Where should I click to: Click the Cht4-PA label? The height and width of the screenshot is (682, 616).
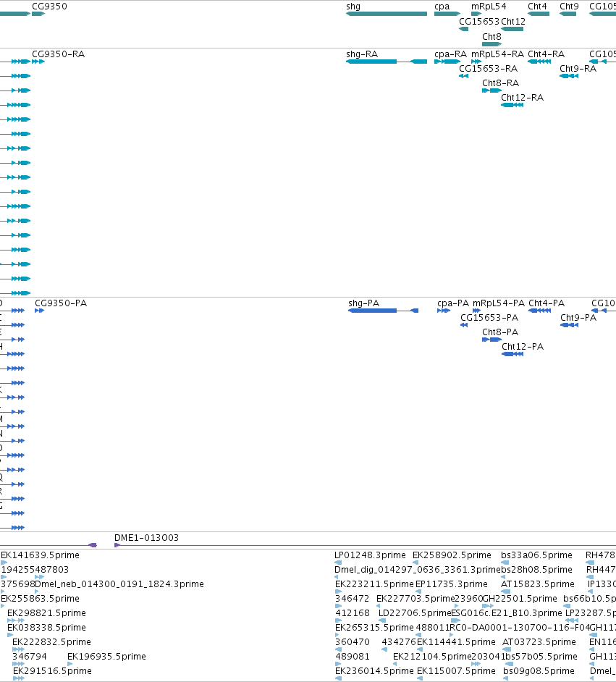pyautogui.click(x=547, y=303)
